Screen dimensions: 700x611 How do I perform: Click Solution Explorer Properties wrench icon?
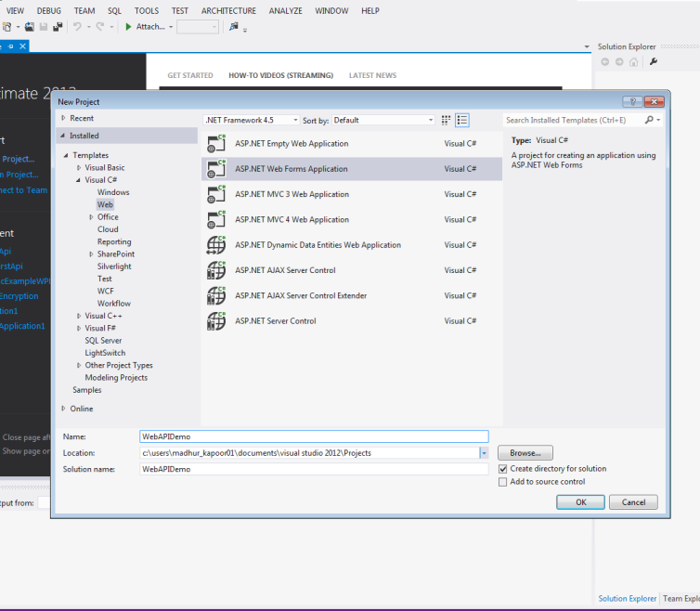click(654, 61)
